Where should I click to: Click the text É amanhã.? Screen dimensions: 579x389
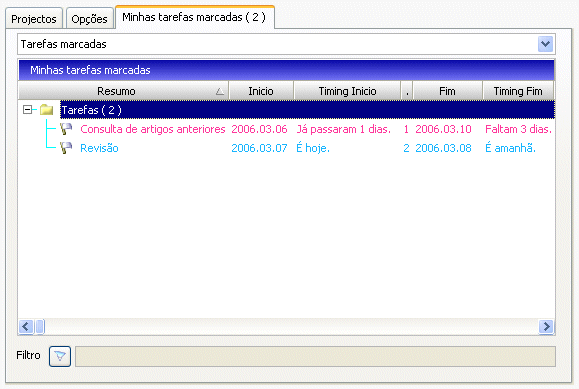(510, 148)
